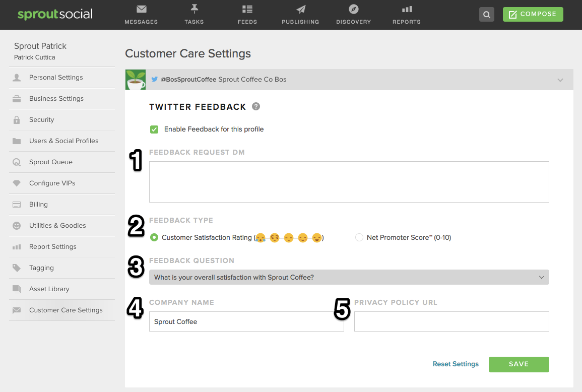Click the Customer Care Settings envelope icon

17,310
